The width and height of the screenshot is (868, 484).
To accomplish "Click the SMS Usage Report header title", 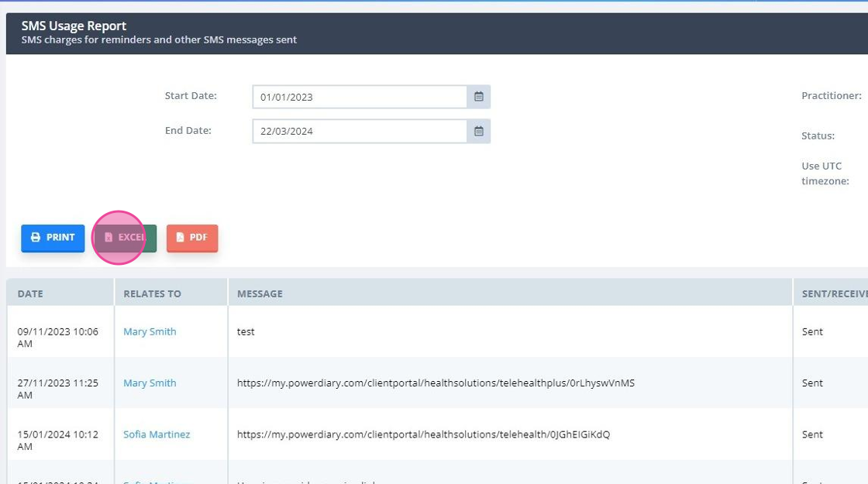I will (x=74, y=25).
